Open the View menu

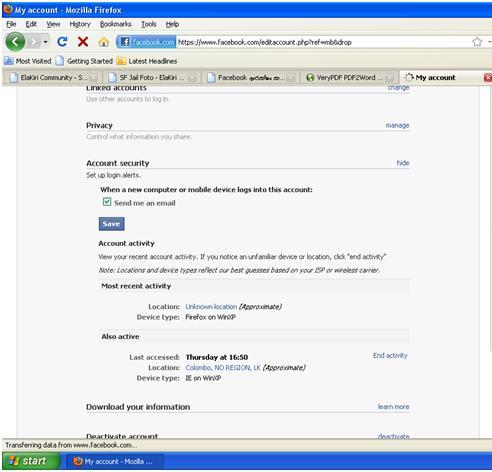(x=53, y=24)
